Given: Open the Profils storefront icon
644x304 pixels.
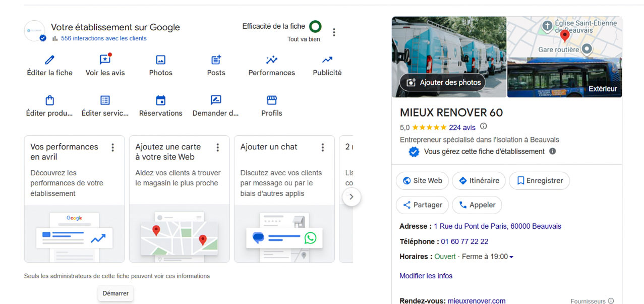Looking at the screenshot, I should (271, 100).
